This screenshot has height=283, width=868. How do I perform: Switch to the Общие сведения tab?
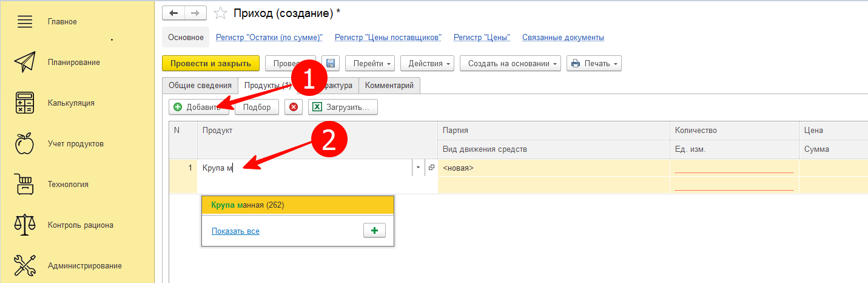coord(200,86)
